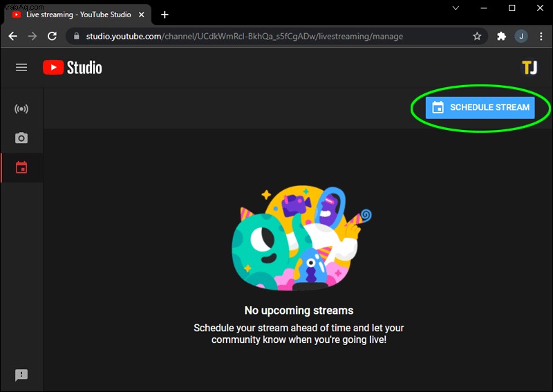Open Chrome's three-dot menu

pos(541,36)
